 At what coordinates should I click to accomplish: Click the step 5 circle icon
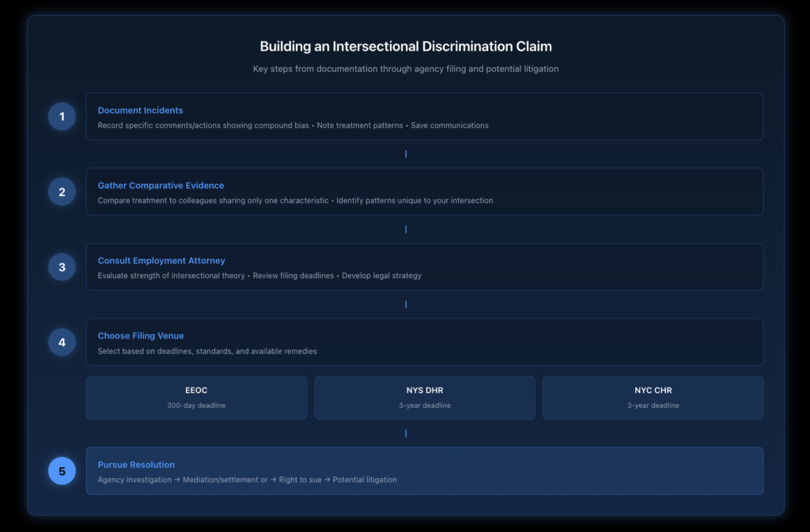[x=62, y=470]
